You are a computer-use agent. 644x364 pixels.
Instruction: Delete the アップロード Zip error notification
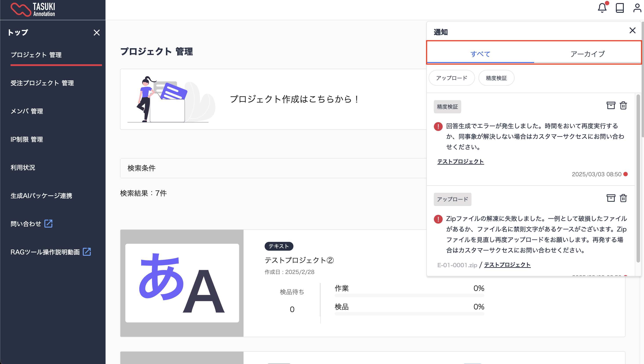[623, 198]
